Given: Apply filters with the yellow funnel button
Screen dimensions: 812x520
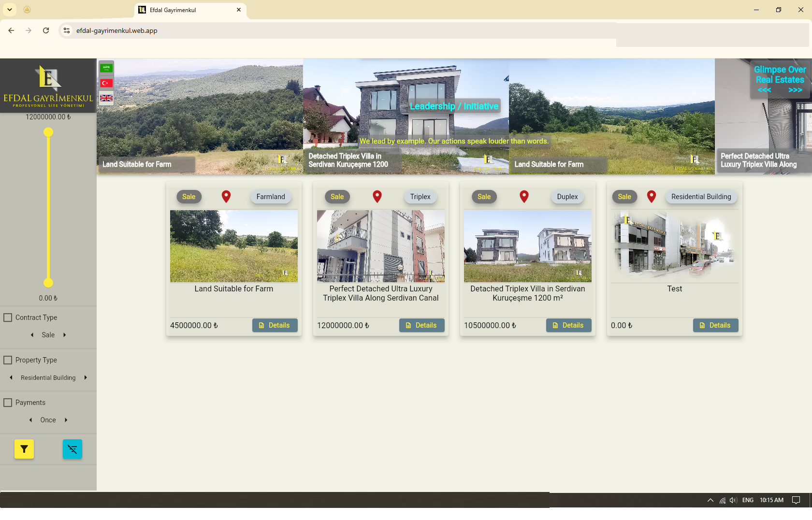Looking at the screenshot, I should point(24,449).
